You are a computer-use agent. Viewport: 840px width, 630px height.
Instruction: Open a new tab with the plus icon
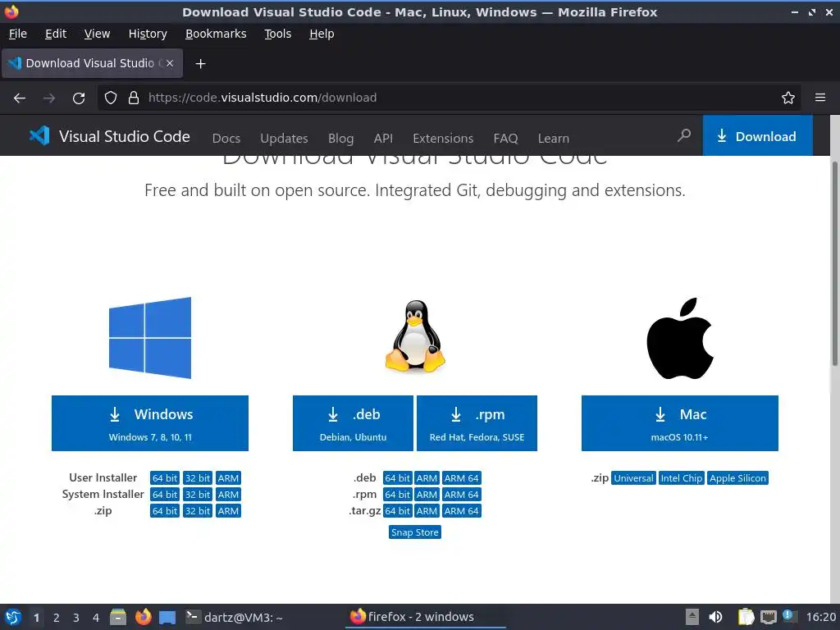(200, 64)
